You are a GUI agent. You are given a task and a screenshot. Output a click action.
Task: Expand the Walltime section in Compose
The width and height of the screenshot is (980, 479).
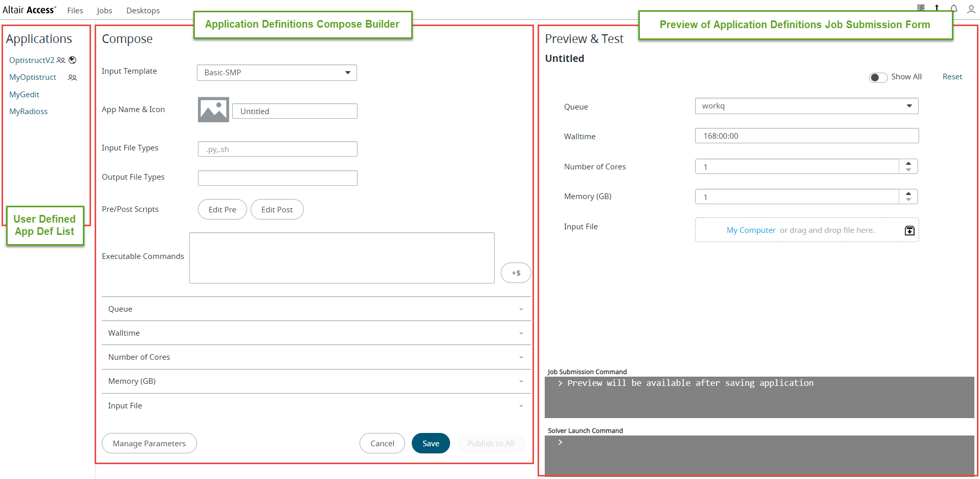316,333
